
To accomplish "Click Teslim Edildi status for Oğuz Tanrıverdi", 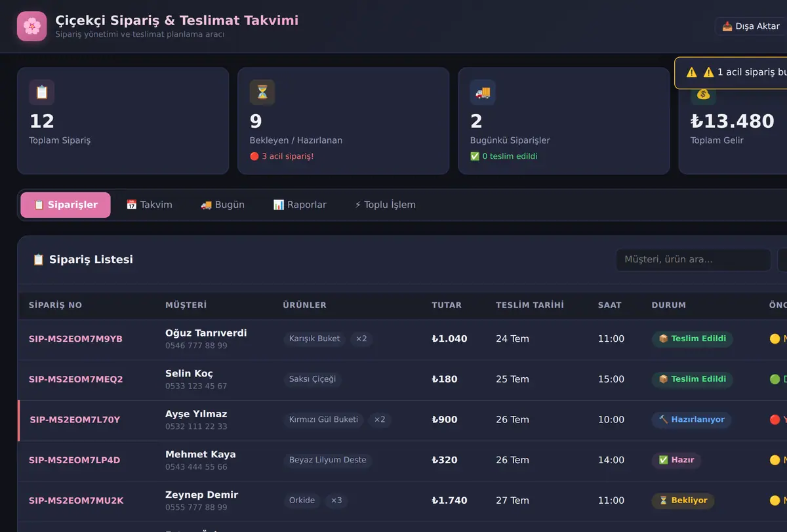I will 693,339.
